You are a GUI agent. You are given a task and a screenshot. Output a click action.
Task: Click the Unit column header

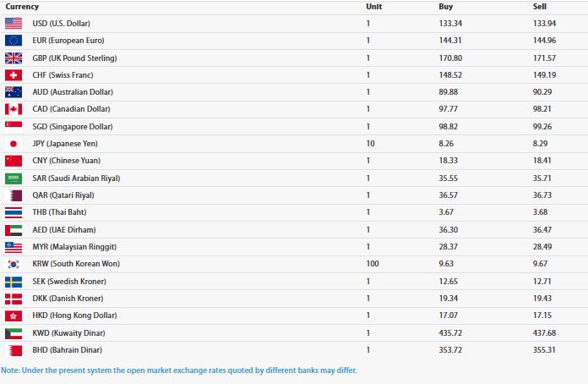373,7
